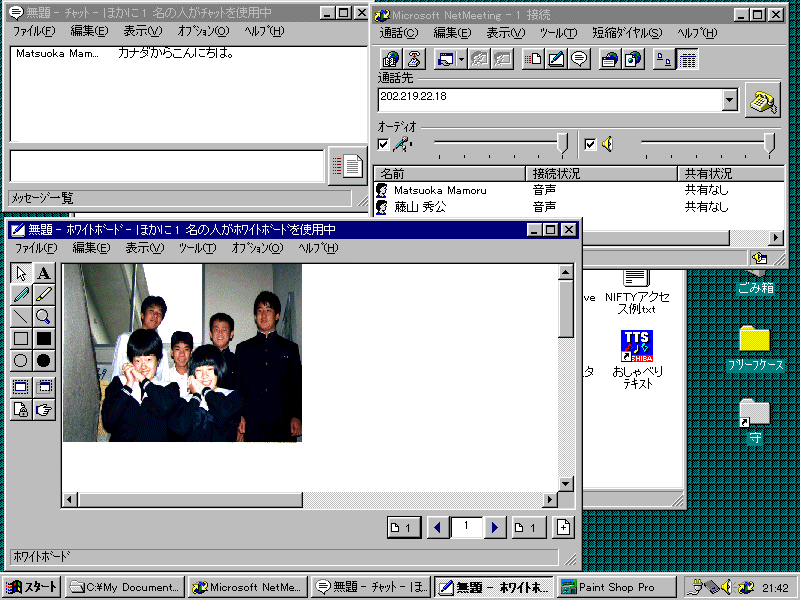Go to the previous Whiteboard page
The image size is (800, 600).
437,528
